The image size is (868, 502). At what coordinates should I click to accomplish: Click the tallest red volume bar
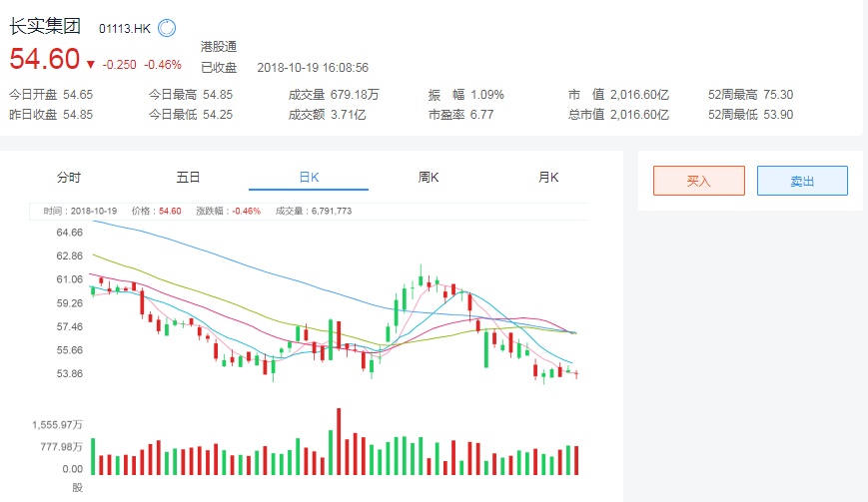point(339,442)
